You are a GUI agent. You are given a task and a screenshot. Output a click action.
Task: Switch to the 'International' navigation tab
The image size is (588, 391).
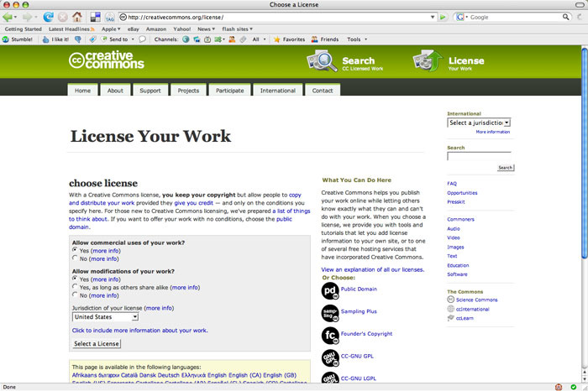tap(277, 91)
